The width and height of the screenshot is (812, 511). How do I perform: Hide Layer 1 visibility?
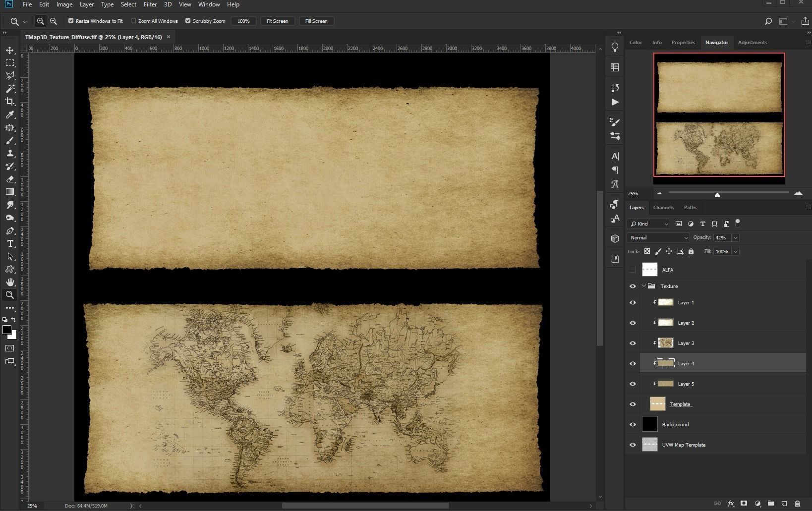(x=633, y=303)
